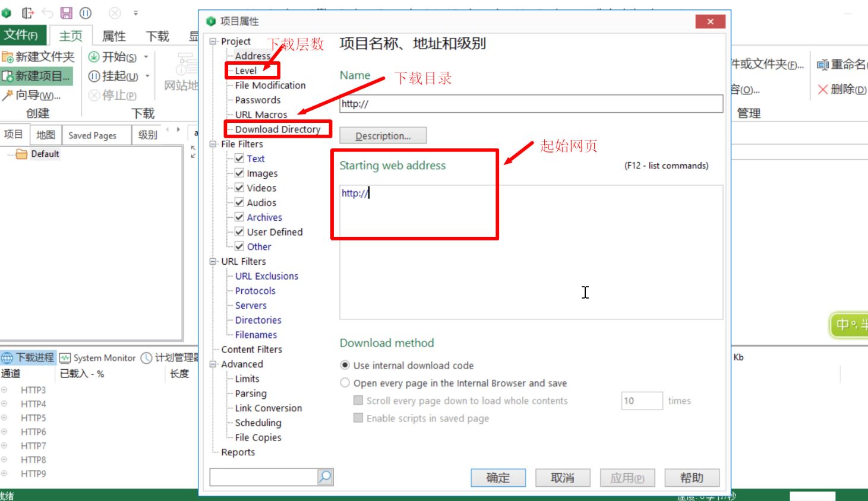The image size is (868, 501).
Task: Open the 向导 wizard tool
Action: click(x=31, y=95)
